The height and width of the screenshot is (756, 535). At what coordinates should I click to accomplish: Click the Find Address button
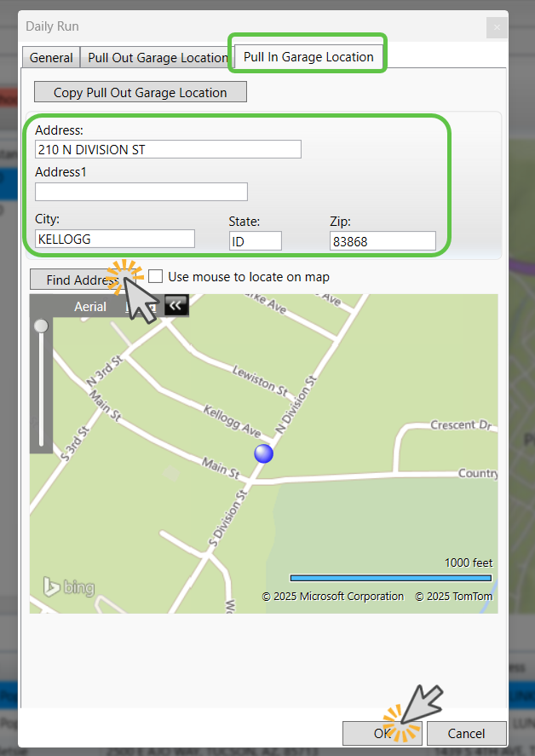coord(75,280)
